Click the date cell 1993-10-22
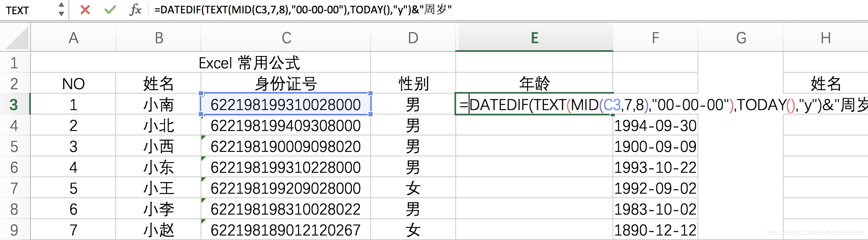Image resolution: width=868 pixels, height=240 pixels. (655, 167)
